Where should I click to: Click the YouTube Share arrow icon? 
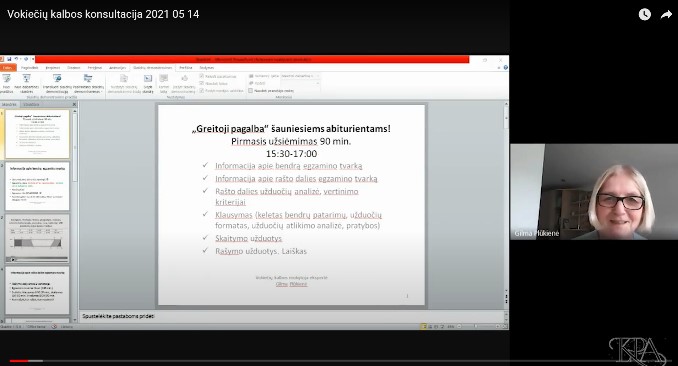666,14
